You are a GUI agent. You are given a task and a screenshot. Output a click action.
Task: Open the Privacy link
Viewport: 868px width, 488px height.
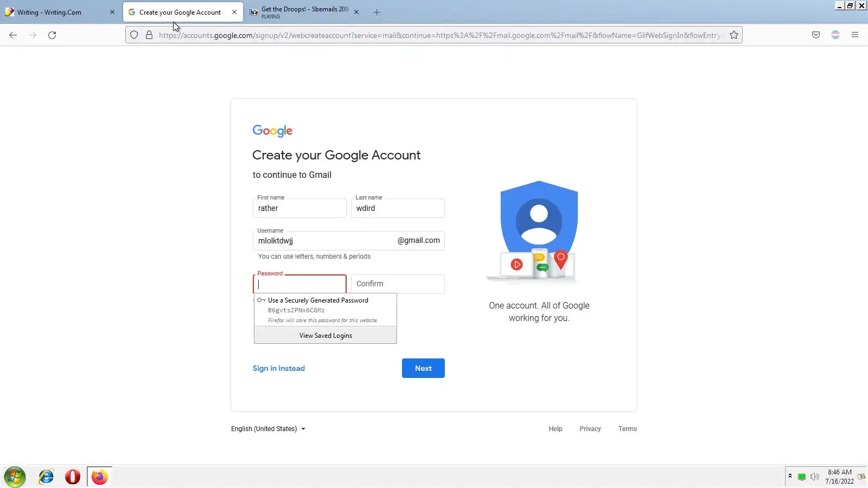pos(590,429)
